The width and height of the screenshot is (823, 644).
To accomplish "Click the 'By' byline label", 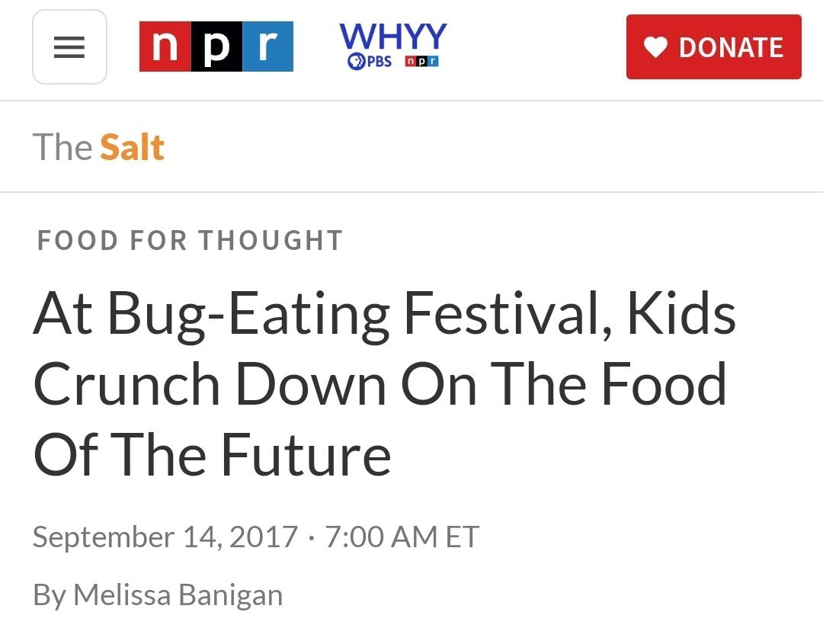I will click(49, 595).
